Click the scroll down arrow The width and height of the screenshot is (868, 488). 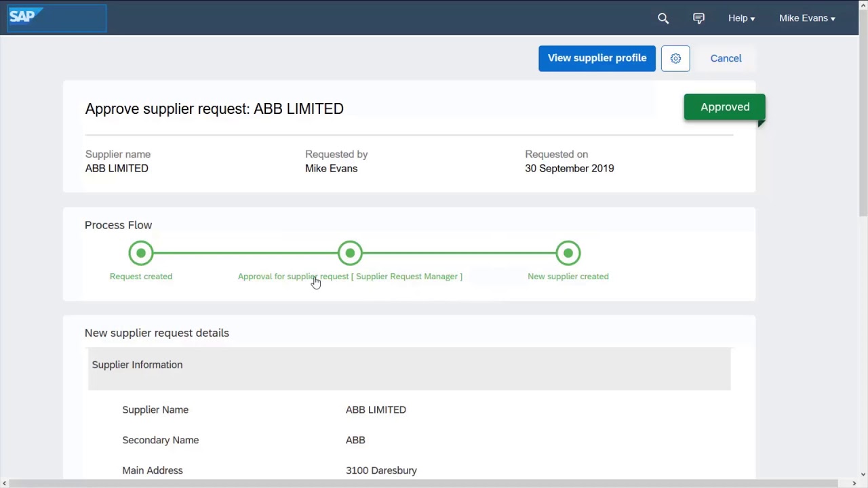(863, 474)
